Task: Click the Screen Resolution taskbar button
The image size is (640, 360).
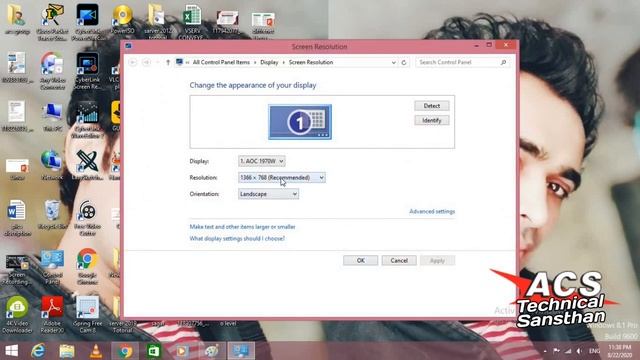Action: [240, 351]
